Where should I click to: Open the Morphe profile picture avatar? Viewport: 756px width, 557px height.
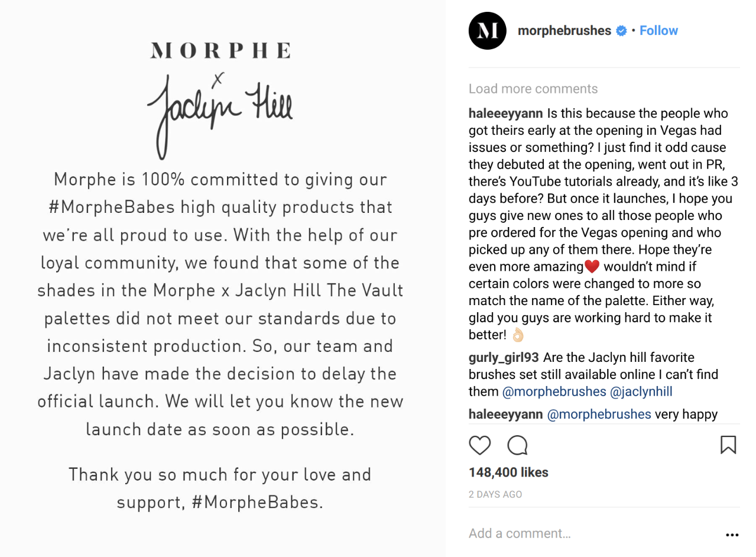pos(488,31)
